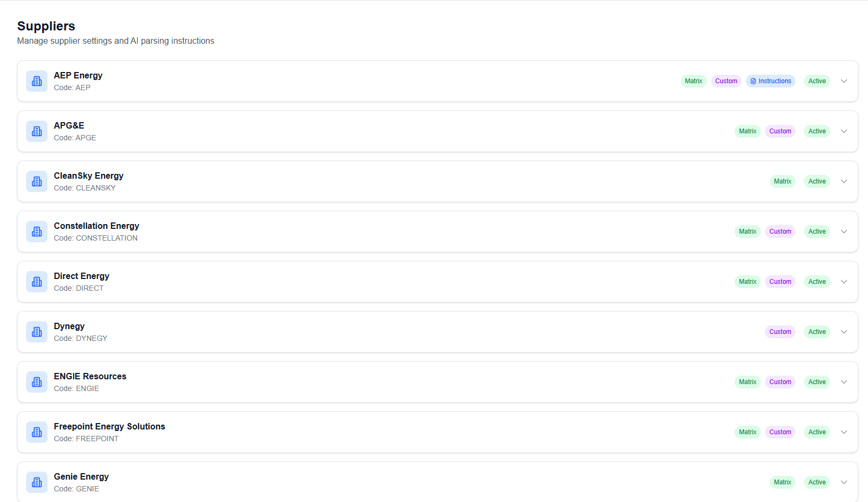Click AEP Energy's Custom badge
868x502 pixels.
726,81
